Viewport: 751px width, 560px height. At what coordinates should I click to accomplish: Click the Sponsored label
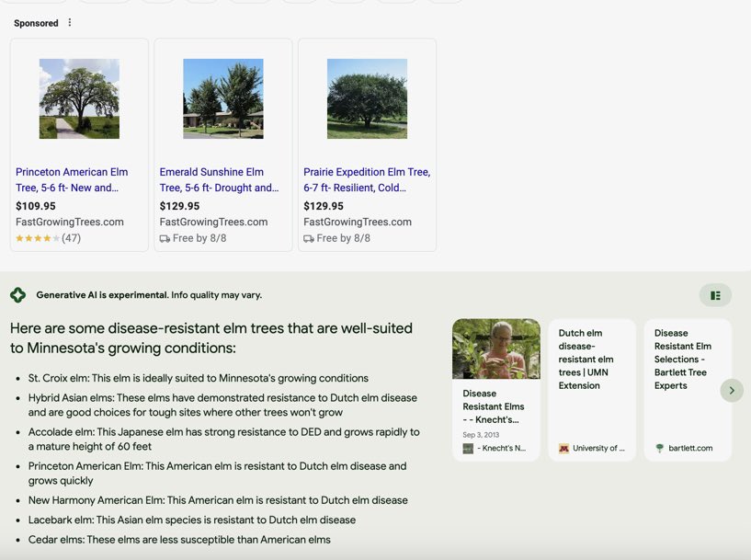point(35,22)
